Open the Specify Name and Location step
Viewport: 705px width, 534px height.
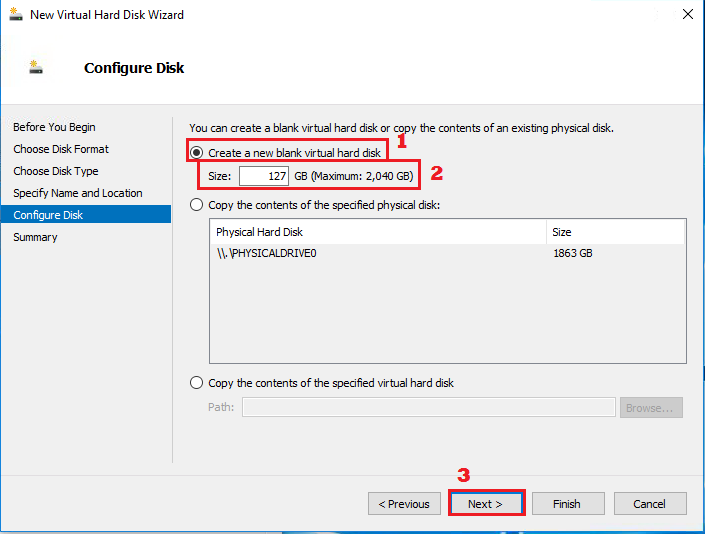(78, 193)
